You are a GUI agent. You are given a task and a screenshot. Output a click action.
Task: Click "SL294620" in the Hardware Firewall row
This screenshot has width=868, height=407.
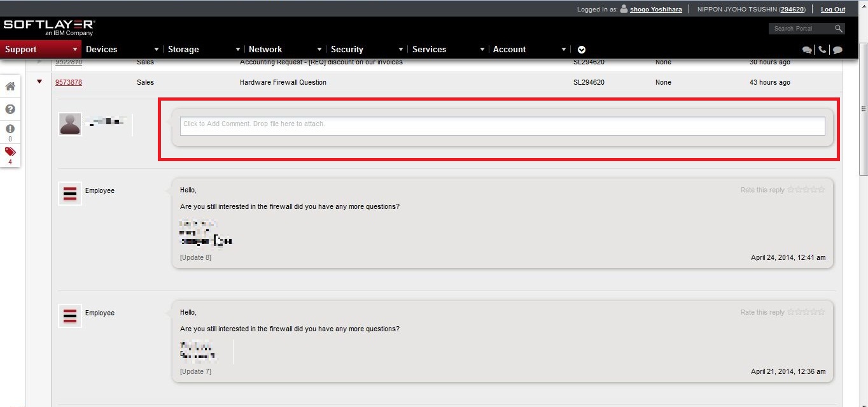point(589,82)
